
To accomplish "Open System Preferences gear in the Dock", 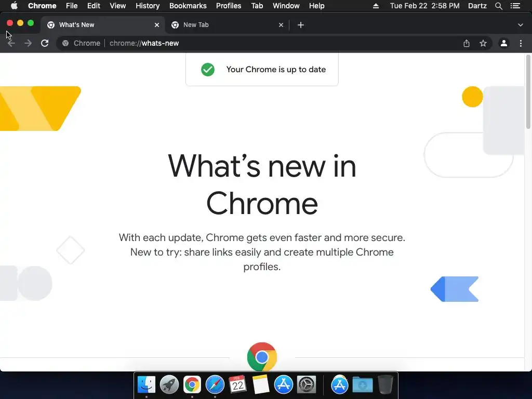I will click(307, 384).
